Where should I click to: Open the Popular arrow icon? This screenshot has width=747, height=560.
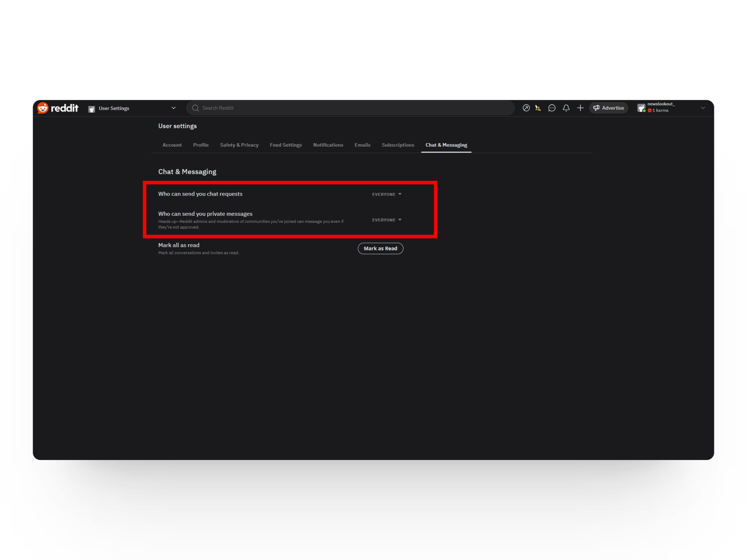point(526,108)
